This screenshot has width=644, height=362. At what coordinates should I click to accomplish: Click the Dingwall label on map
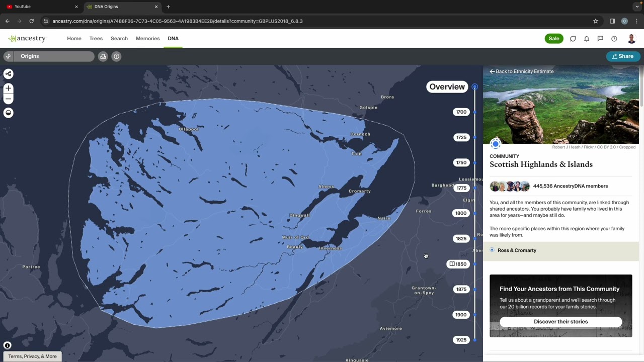tap(299, 215)
